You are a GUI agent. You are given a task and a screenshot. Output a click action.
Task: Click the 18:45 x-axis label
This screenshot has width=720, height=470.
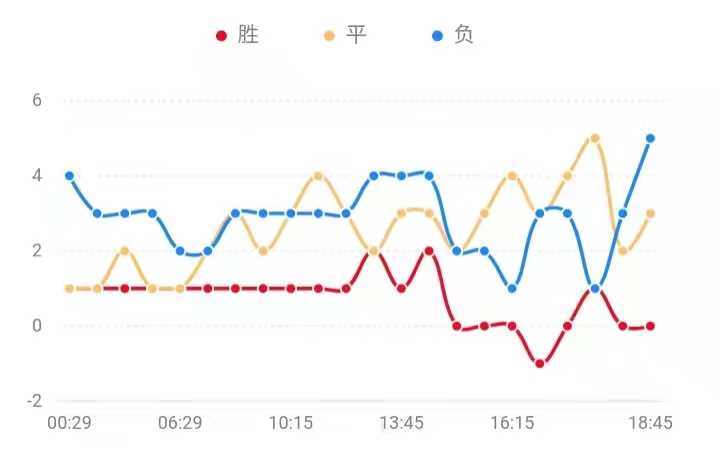(x=650, y=423)
